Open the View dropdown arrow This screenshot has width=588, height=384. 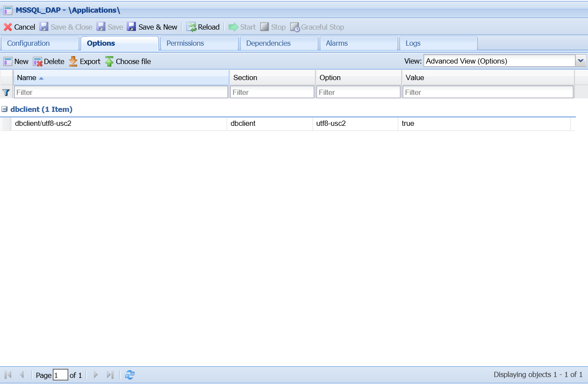click(x=581, y=61)
